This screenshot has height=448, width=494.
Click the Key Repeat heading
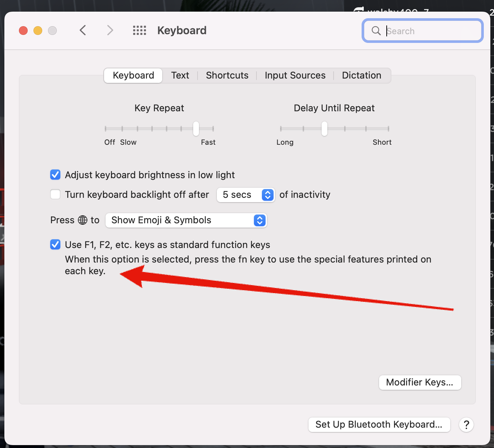pyautogui.click(x=159, y=108)
